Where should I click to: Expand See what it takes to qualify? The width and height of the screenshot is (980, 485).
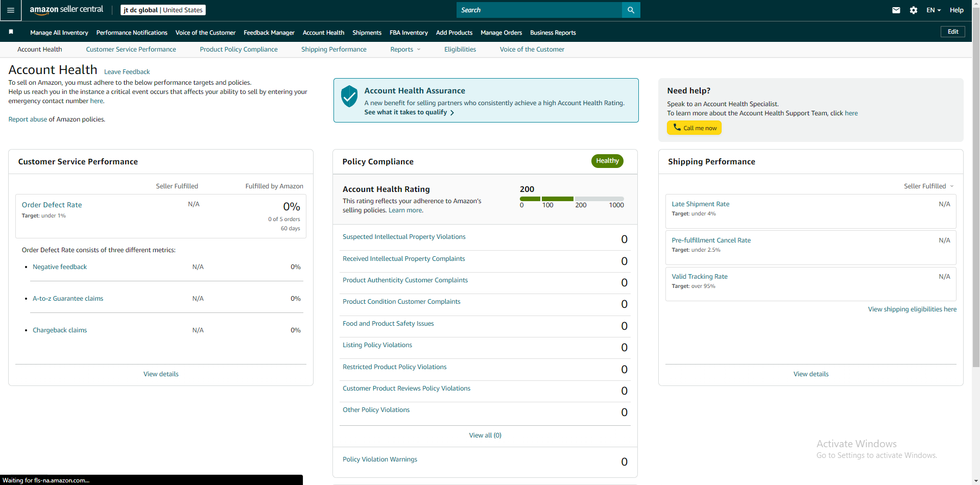point(409,112)
